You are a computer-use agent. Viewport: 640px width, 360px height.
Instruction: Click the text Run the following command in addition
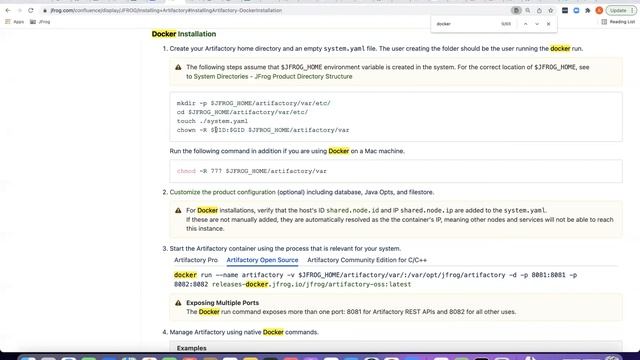point(287,151)
